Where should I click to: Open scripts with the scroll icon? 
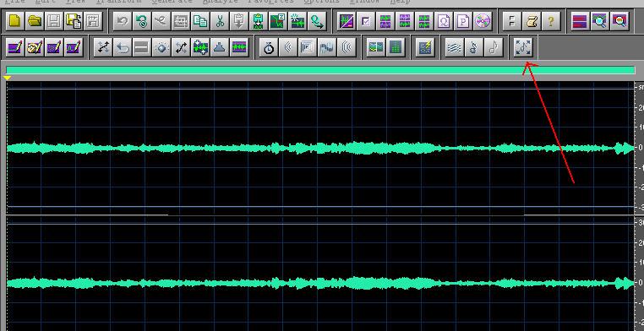531,21
